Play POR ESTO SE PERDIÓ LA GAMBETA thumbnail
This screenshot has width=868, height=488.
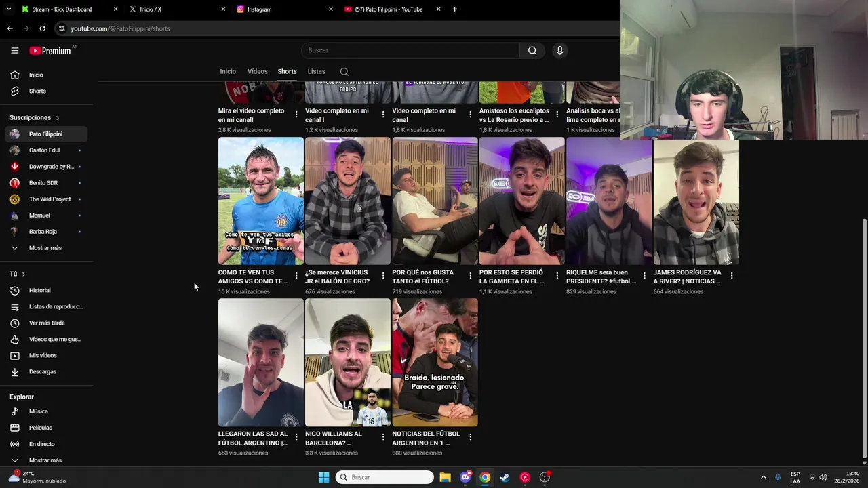(x=521, y=201)
